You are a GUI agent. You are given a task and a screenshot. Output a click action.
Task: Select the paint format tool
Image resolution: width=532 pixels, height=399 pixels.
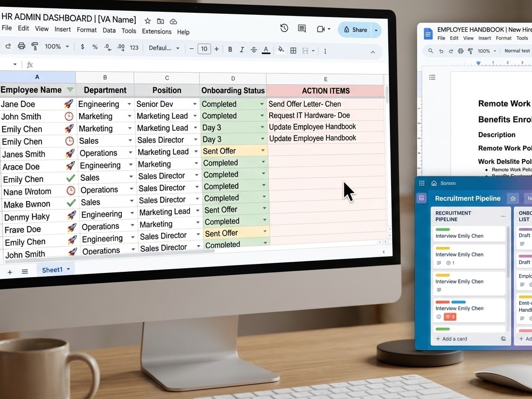34,46
